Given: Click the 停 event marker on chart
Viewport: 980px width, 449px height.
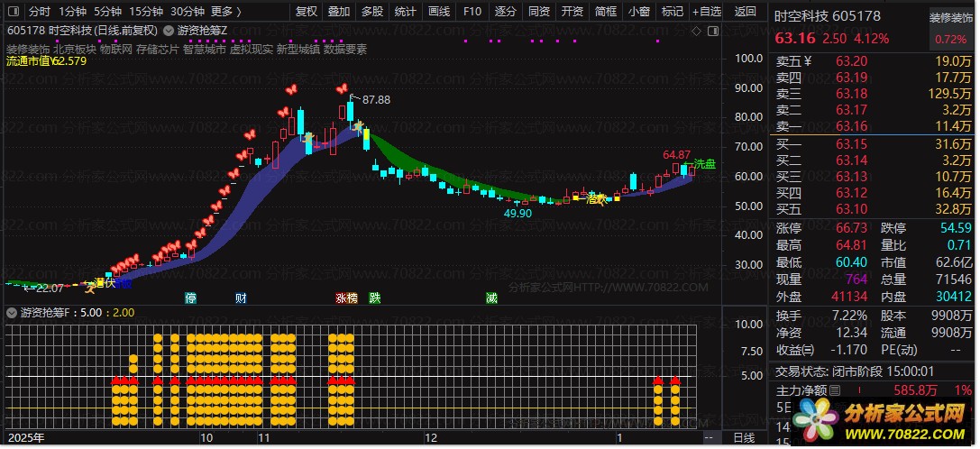Looking at the screenshot, I should 190,298.
